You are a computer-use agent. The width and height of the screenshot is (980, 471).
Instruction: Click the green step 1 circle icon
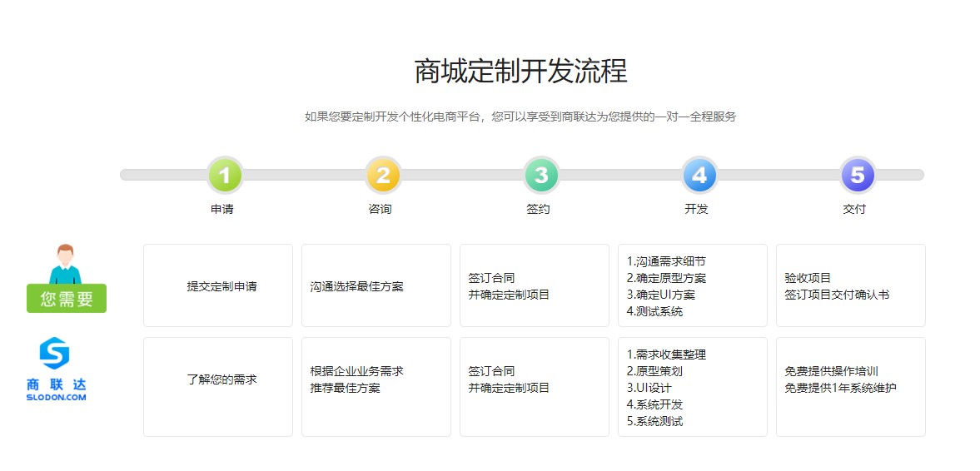tap(225, 175)
